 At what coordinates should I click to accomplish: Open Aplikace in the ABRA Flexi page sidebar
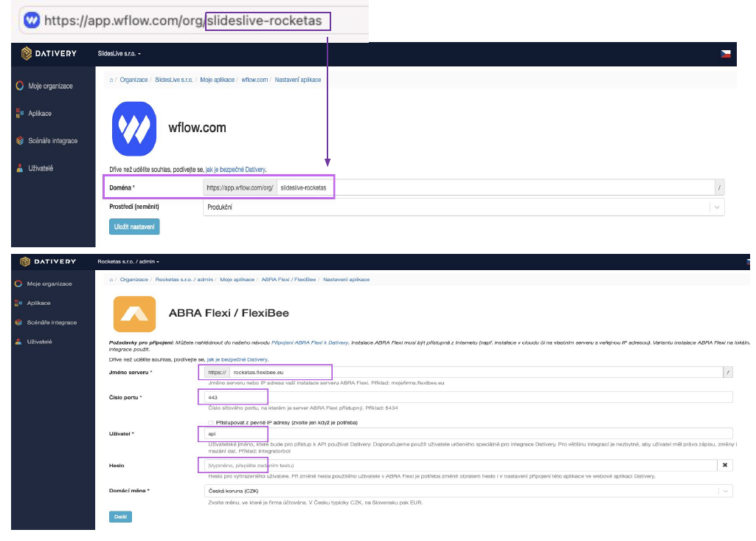pyautogui.click(x=32, y=303)
